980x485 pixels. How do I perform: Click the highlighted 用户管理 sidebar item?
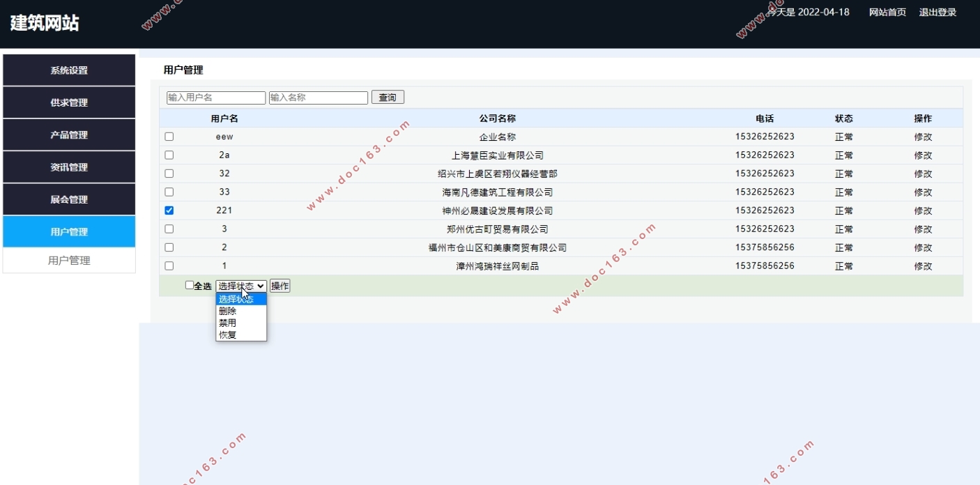click(x=69, y=231)
